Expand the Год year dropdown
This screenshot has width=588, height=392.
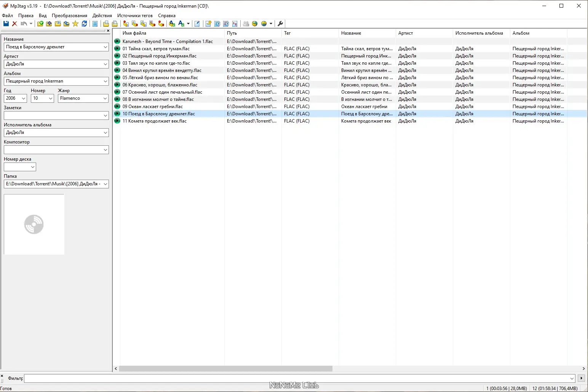pos(23,98)
